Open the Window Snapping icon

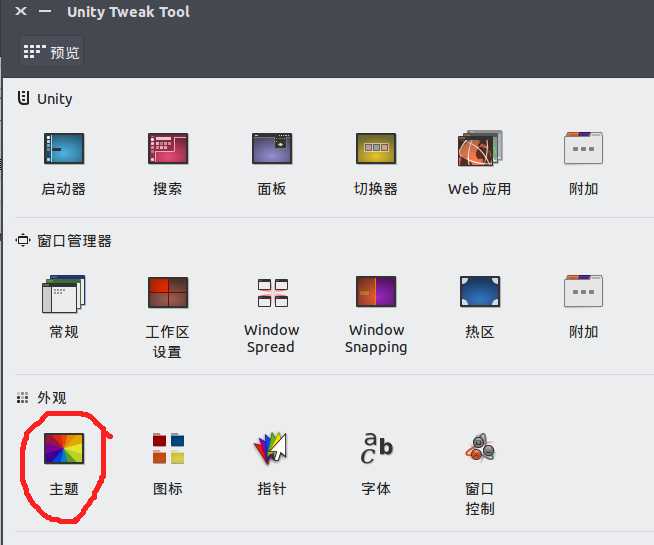click(376, 292)
